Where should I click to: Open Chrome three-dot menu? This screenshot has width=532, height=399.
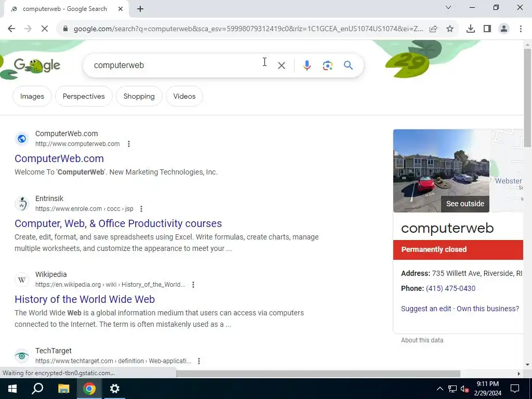click(521, 29)
